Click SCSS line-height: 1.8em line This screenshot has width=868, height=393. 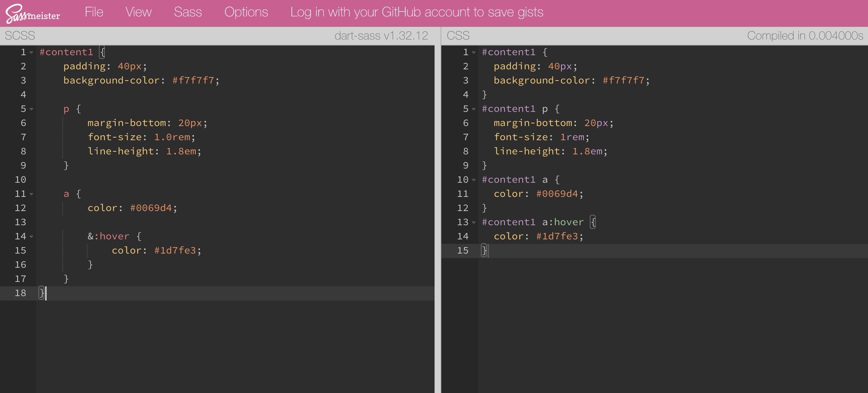(144, 151)
